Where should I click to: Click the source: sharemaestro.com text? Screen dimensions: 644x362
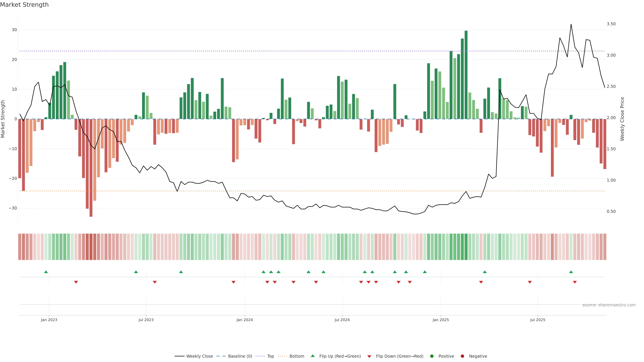[609, 305]
